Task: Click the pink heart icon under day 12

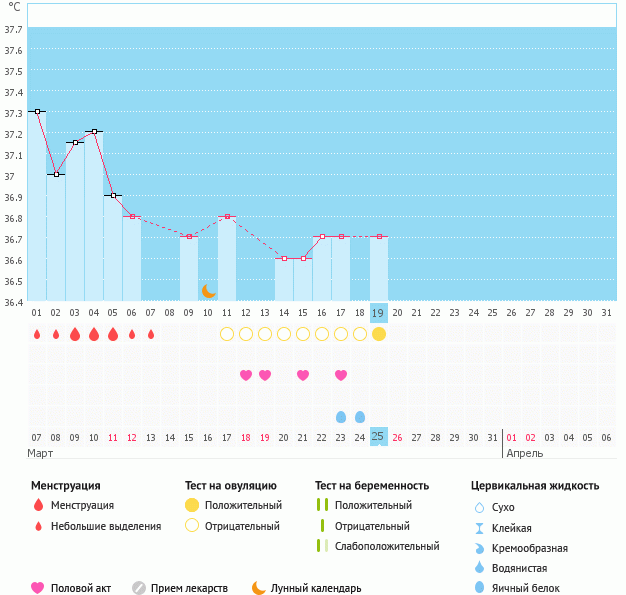Action: (246, 375)
